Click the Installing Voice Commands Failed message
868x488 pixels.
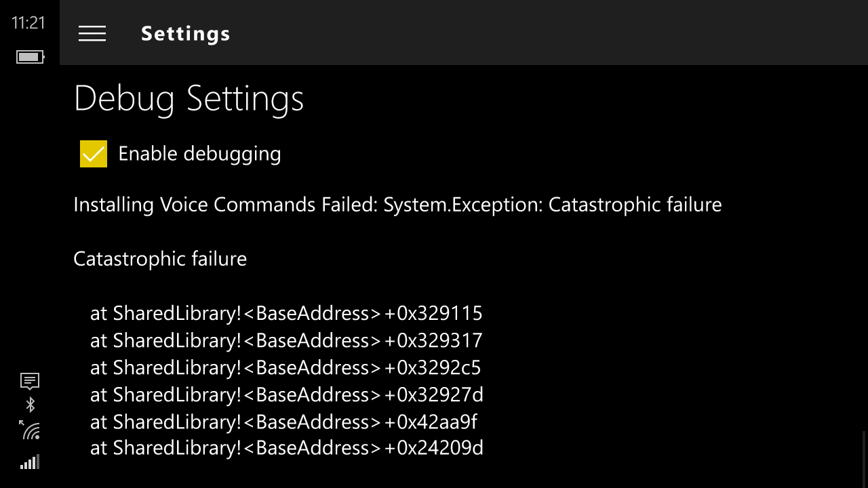pos(397,205)
